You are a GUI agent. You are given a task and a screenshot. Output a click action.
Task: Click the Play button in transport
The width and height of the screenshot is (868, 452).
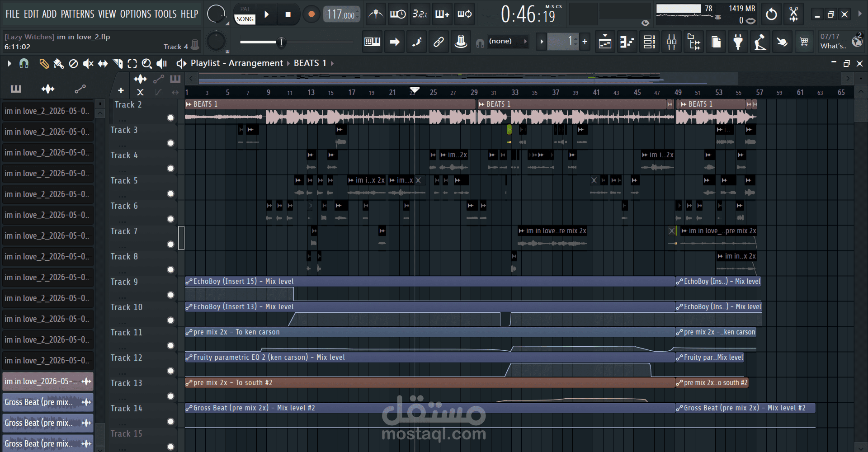pos(267,14)
